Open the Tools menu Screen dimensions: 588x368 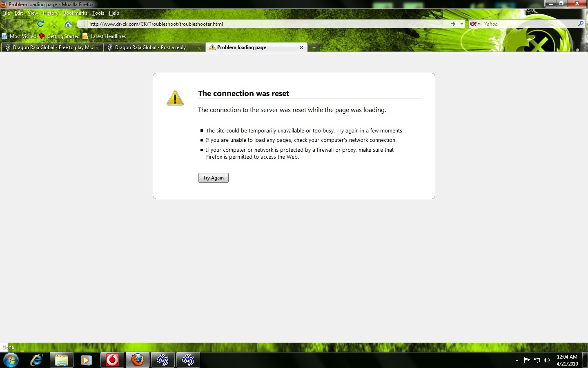(x=98, y=13)
